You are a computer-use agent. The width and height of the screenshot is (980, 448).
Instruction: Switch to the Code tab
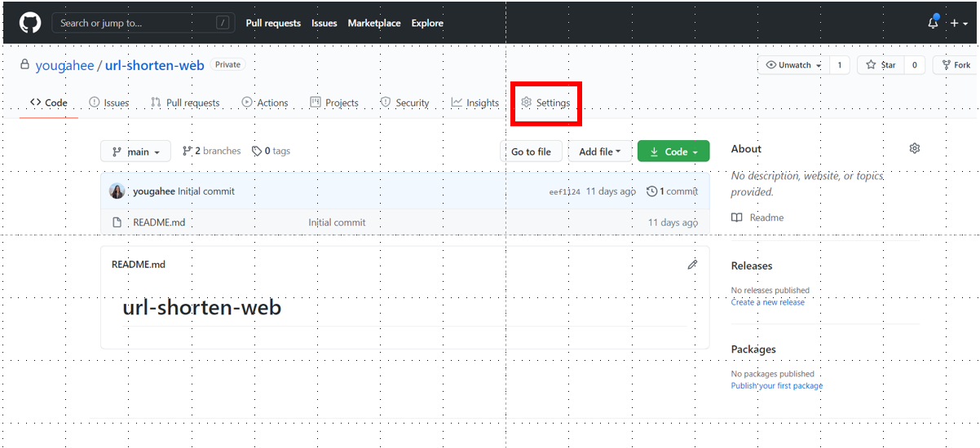[x=49, y=103]
